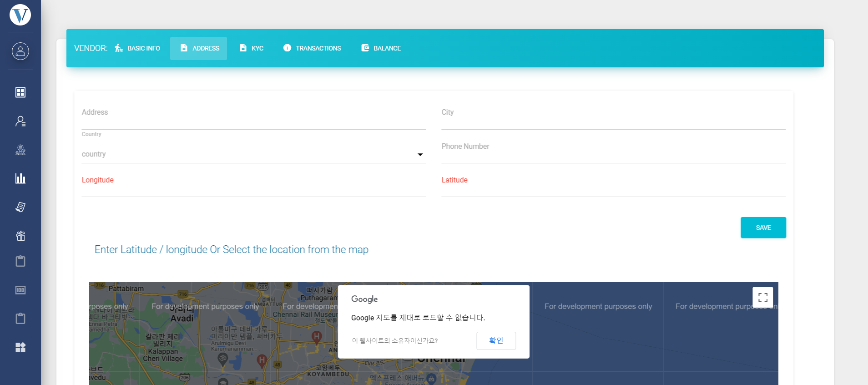868x385 pixels.
Task: Open the KYC tab
Action: 252,48
